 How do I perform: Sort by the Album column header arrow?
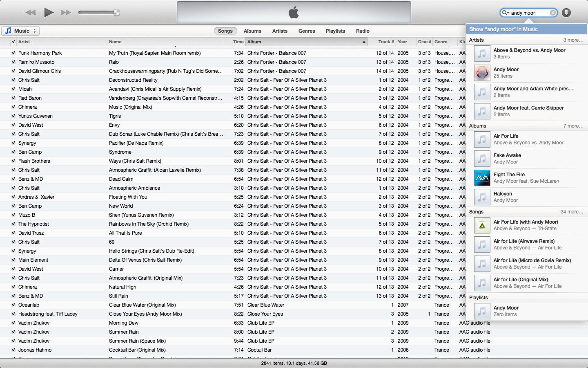pos(364,42)
